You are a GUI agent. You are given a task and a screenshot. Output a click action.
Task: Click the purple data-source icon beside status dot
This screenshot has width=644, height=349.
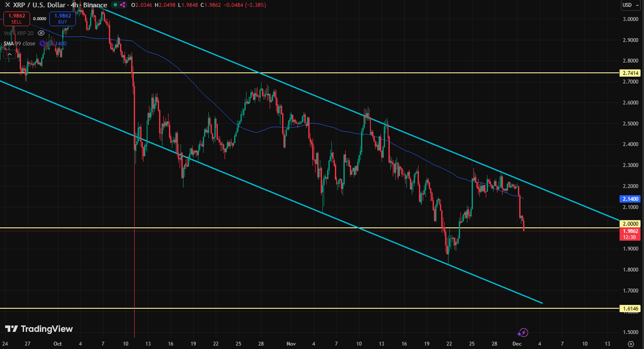122,4
